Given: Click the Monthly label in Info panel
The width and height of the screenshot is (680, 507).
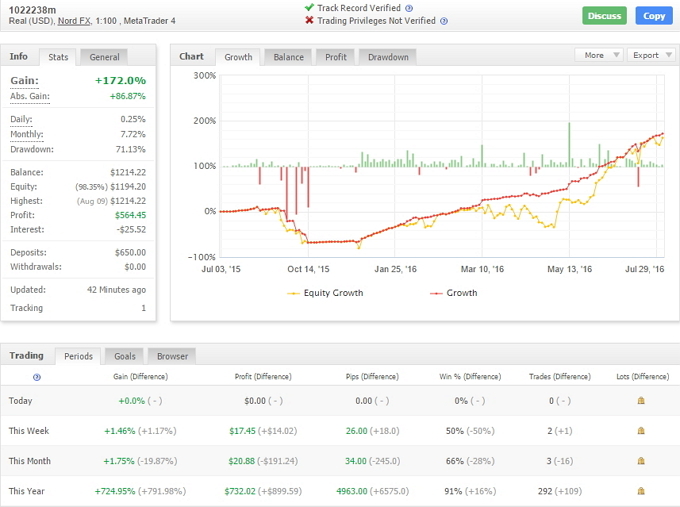Looking at the screenshot, I should [x=26, y=134].
